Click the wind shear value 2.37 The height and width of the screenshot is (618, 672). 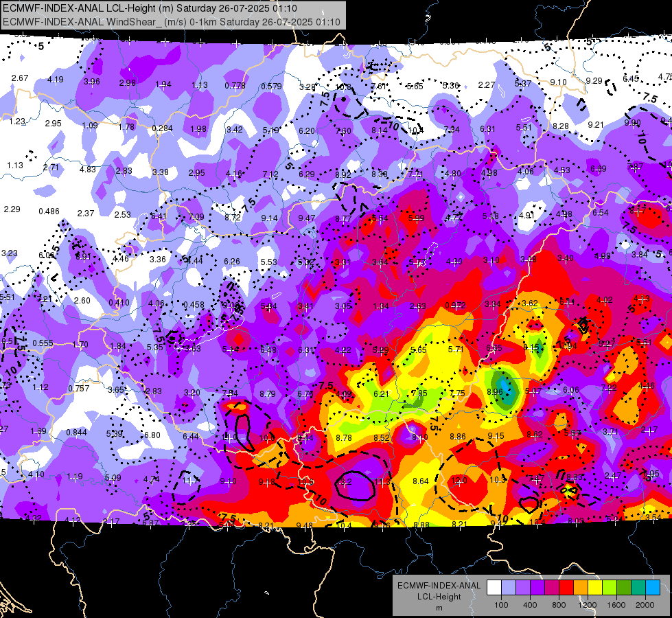pyautogui.click(x=86, y=213)
